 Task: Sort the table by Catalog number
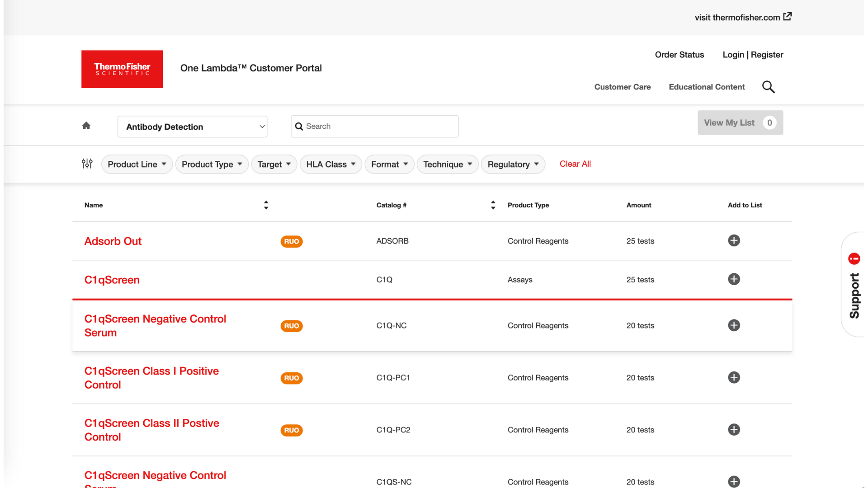[493, 205]
